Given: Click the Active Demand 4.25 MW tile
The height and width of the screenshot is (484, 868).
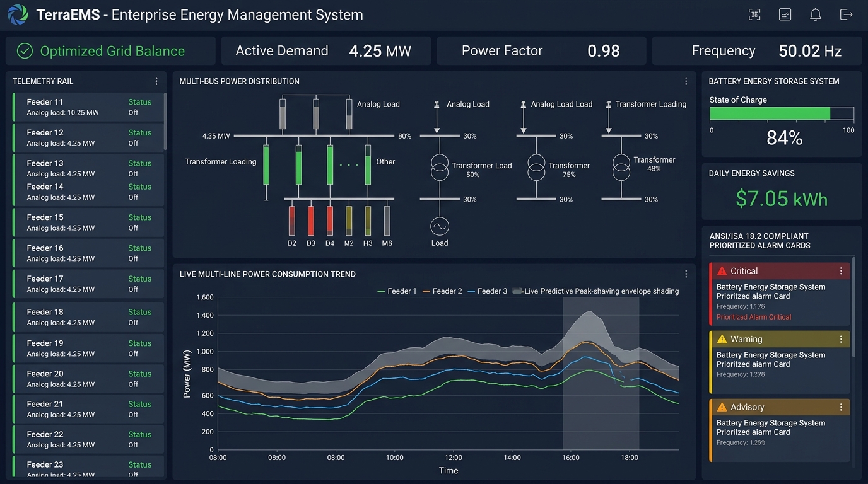Looking at the screenshot, I should [x=326, y=51].
